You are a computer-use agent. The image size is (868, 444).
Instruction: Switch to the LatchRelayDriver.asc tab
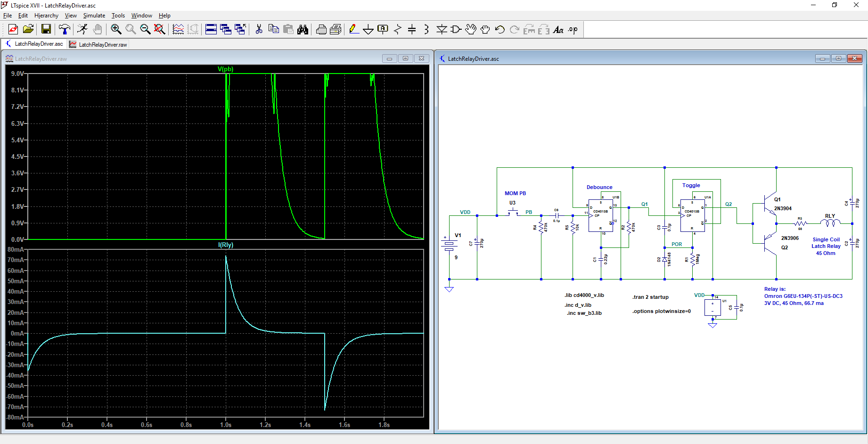tap(34, 44)
